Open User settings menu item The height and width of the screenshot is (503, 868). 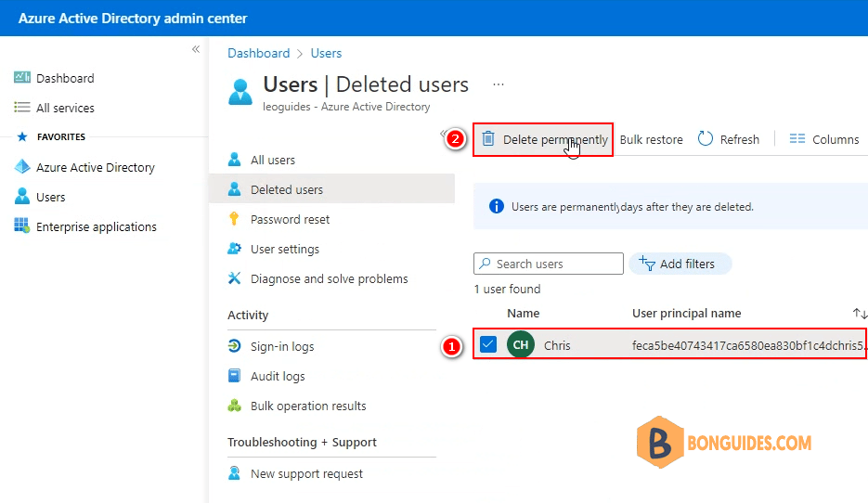285,250
